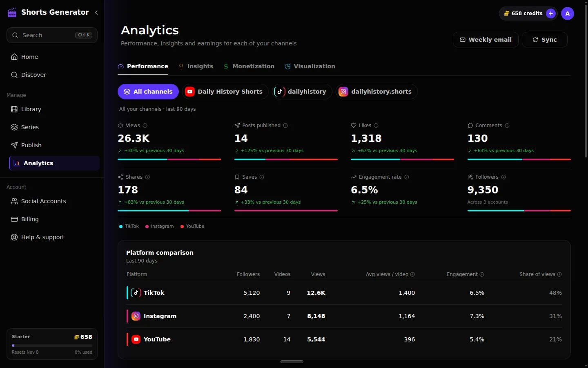This screenshot has height=368, width=588.
Task: Click the info icon next to Followers
Action: (x=503, y=177)
